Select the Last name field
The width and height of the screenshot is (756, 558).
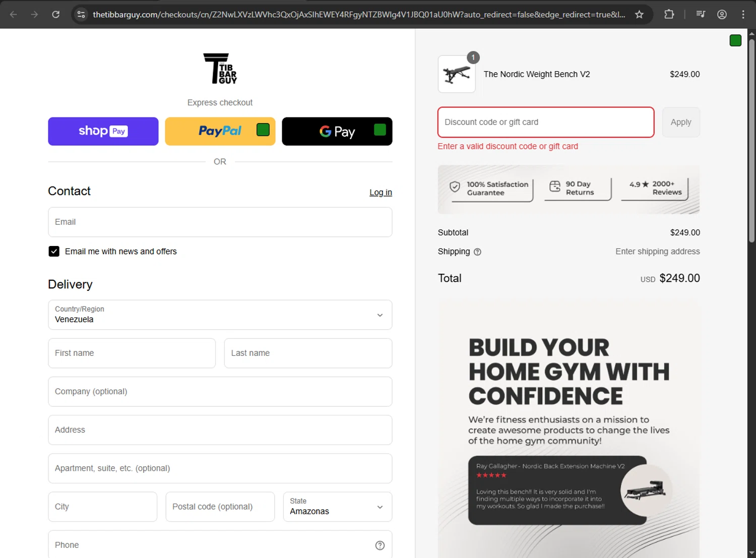(308, 353)
